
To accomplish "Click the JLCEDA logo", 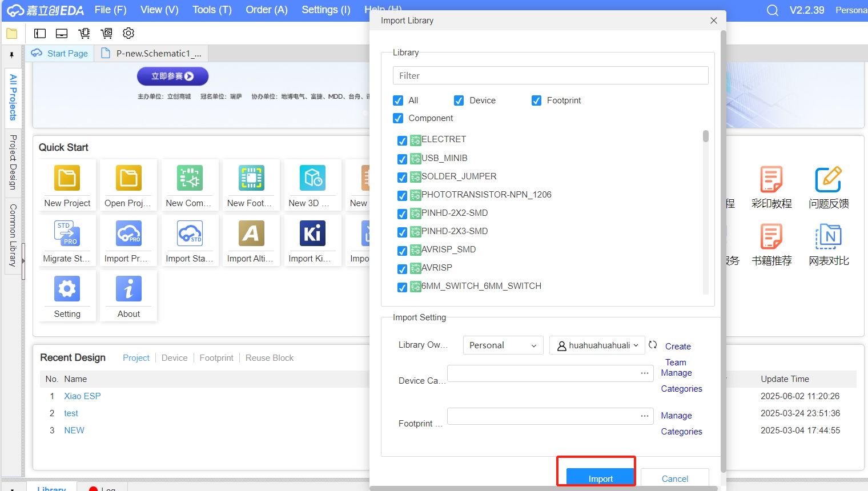I will [46, 10].
